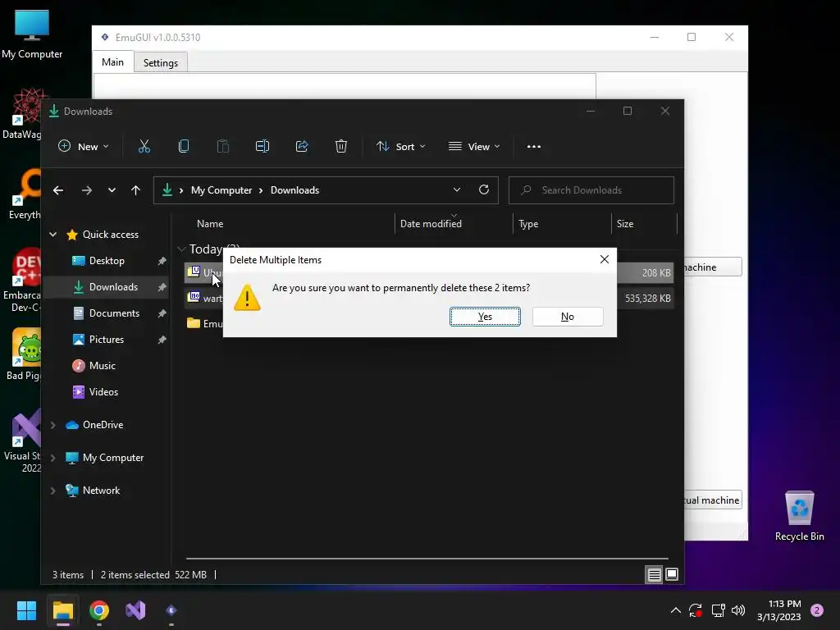This screenshot has width=840, height=630.
Task: Select Desktop in Quick access
Action: click(x=107, y=261)
